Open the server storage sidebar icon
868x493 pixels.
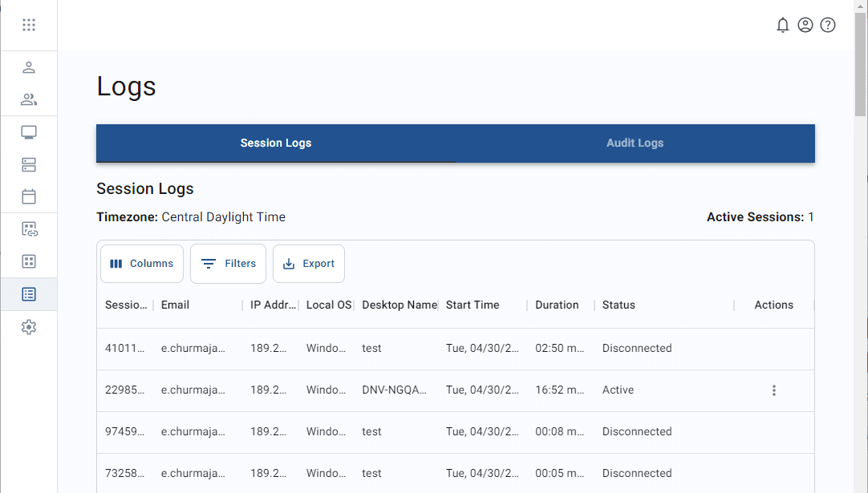point(29,164)
